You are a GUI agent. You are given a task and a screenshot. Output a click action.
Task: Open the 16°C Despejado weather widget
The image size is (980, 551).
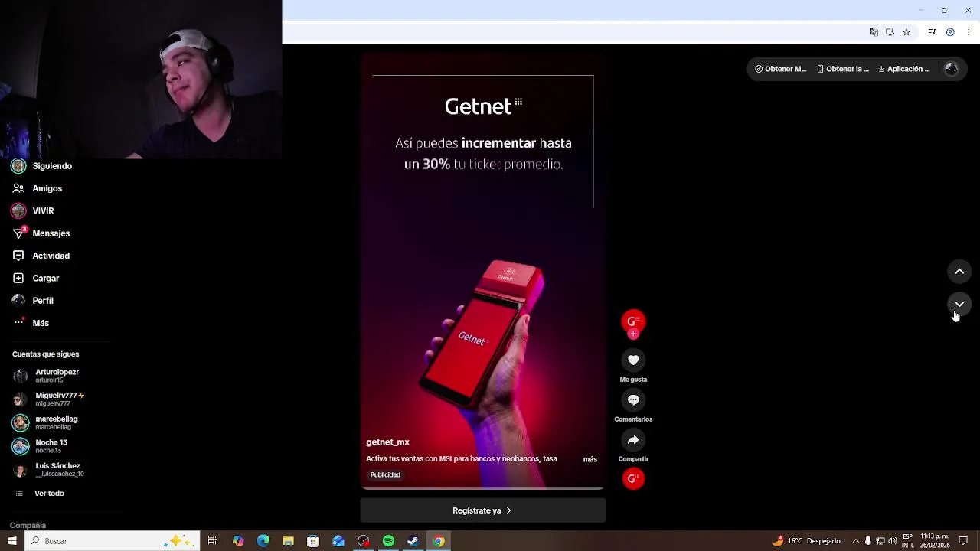(x=806, y=541)
